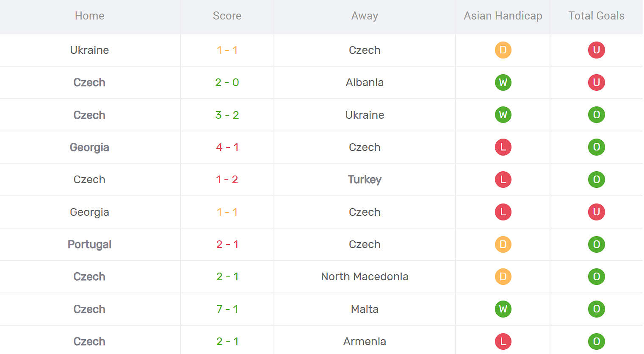Click the Total Goals column header
The width and height of the screenshot is (644, 354).
[596, 16]
